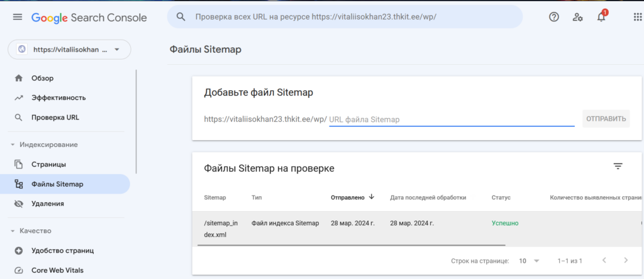Viewport: 644px width, 279px height.
Task: Click Количество выявленных страниц header
Action: click(596, 197)
